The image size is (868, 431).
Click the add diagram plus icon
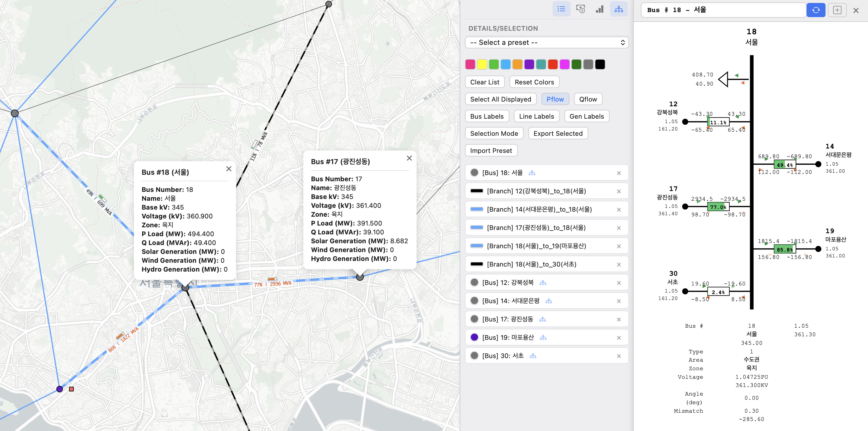(837, 10)
